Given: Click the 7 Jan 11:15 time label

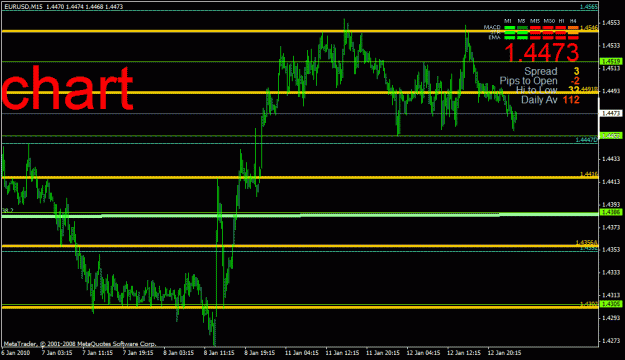Looking at the screenshot, I should [x=98, y=353].
